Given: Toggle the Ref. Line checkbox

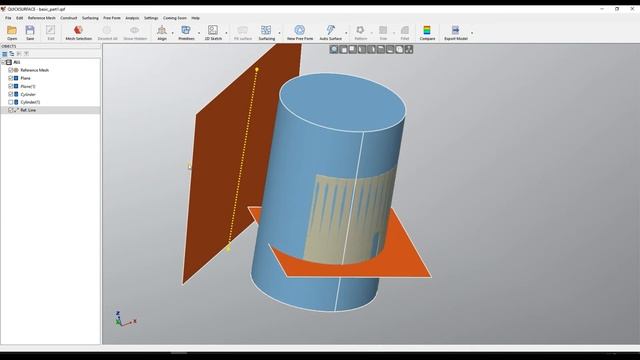Looking at the screenshot, I should (11, 110).
